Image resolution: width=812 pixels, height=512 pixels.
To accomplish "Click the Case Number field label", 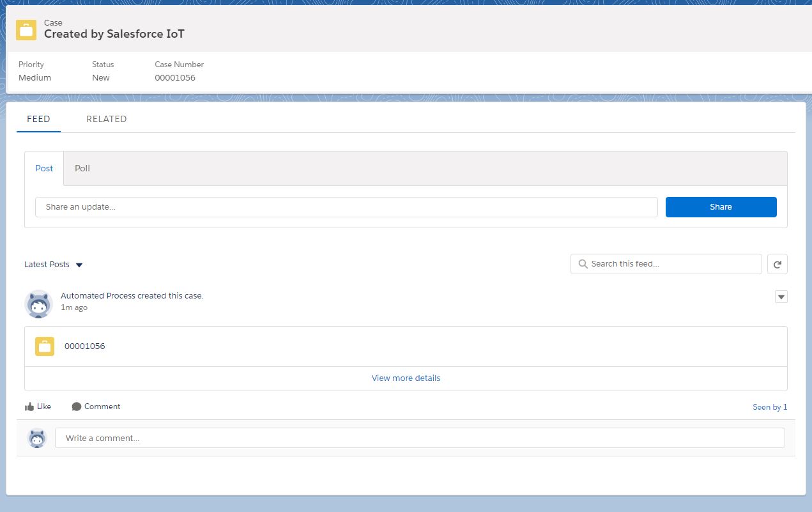I will [180, 65].
